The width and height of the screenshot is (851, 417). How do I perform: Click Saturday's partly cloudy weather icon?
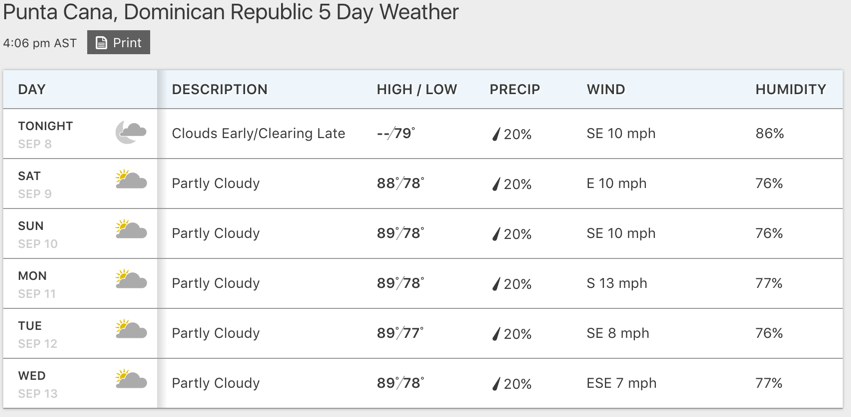pos(131,179)
